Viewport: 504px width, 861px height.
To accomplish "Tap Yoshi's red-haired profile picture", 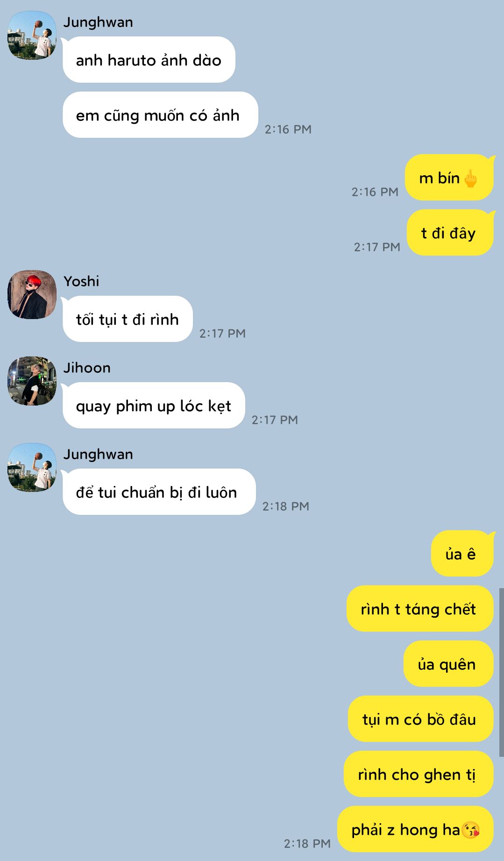I will tap(32, 294).
